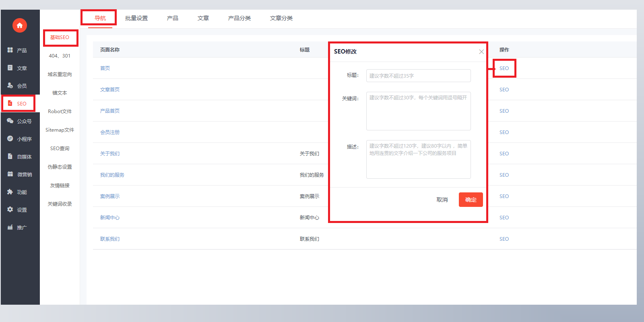644x322 pixels.
Task: Open the 公众号 WeChat icon
Action: [10, 121]
